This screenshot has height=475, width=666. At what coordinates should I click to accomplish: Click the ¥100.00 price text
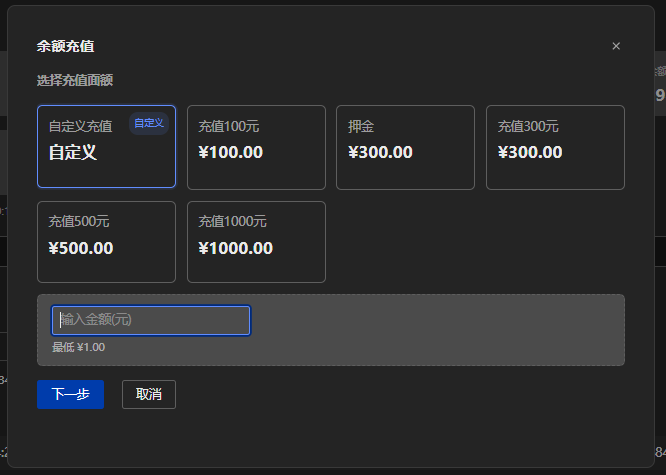(231, 153)
